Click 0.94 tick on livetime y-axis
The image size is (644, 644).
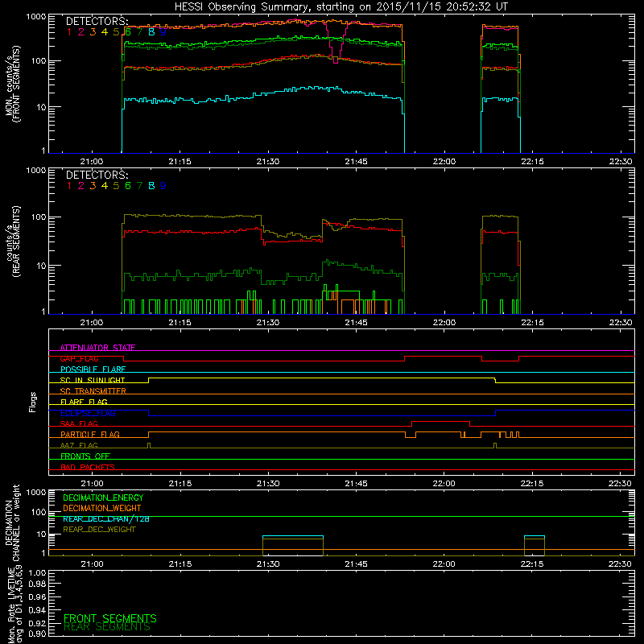pos(37,610)
